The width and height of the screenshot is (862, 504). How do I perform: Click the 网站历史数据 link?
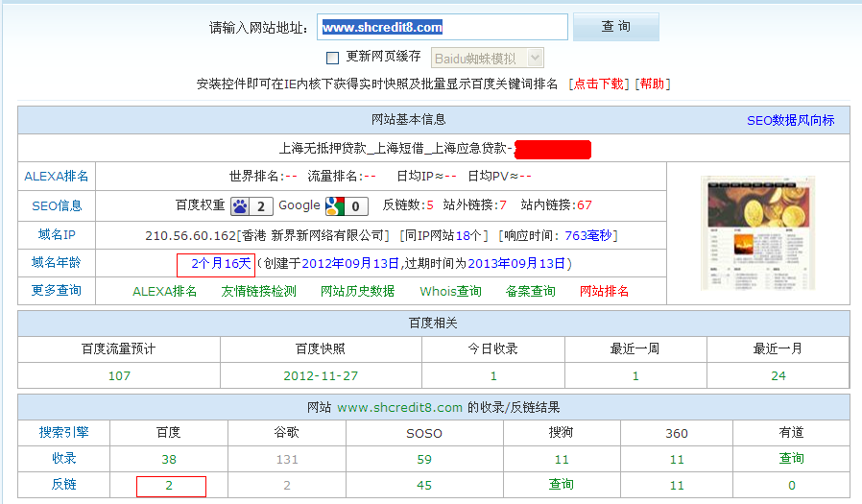(357, 291)
